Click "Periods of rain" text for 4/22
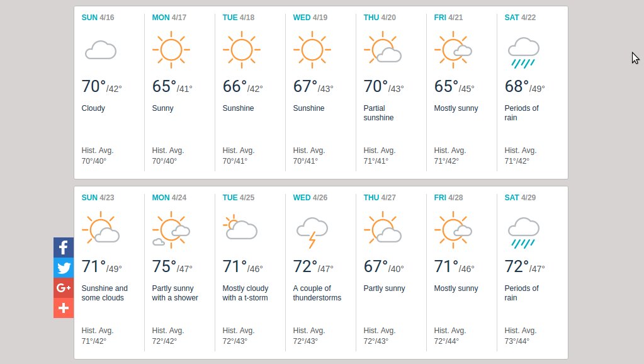The width and height of the screenshot is (644, 364). [x=521, y=113]
